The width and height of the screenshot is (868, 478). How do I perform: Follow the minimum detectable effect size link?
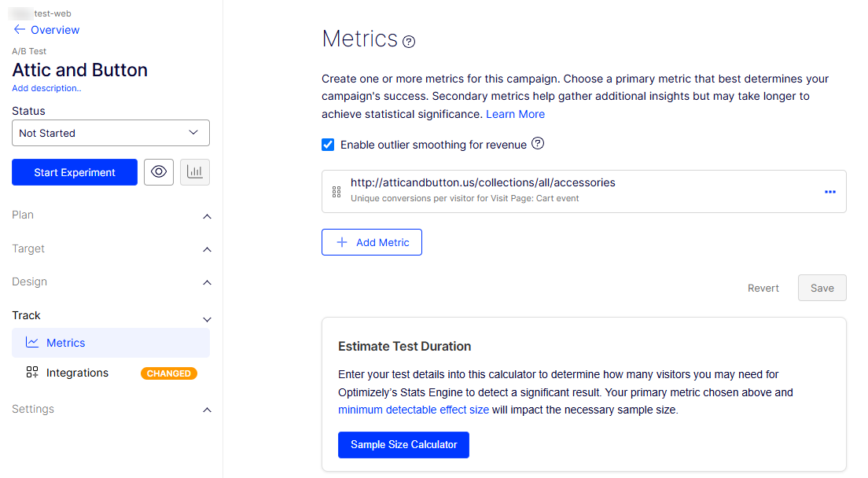(x=414, y=410)
